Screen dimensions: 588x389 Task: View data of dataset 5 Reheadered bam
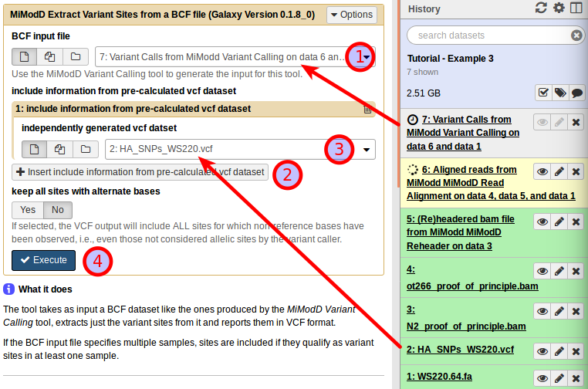pos(542,222)
